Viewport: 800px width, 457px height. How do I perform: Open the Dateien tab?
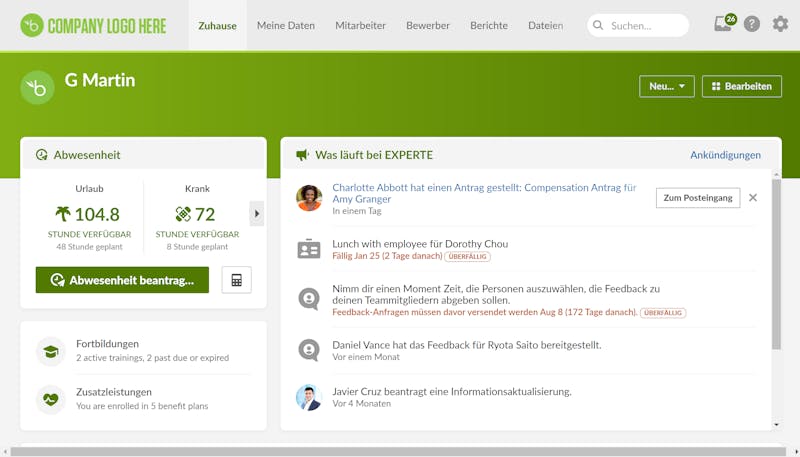(546, 26)
